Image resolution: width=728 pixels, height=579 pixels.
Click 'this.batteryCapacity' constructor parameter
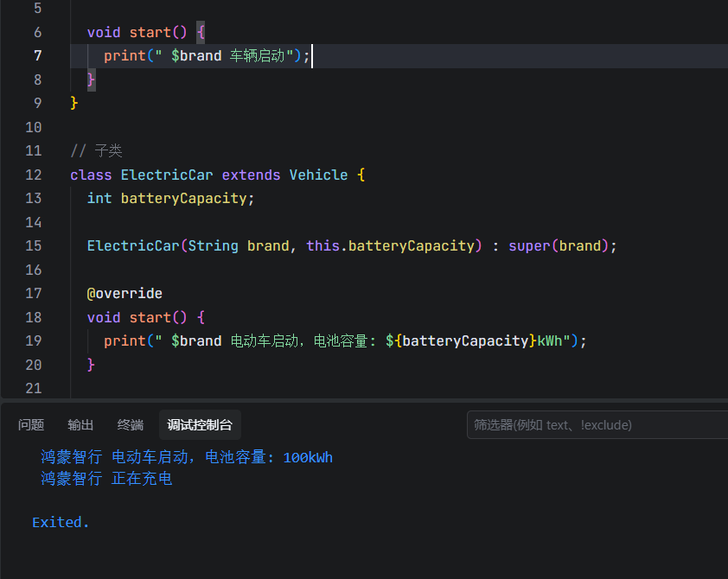[393, 245]
